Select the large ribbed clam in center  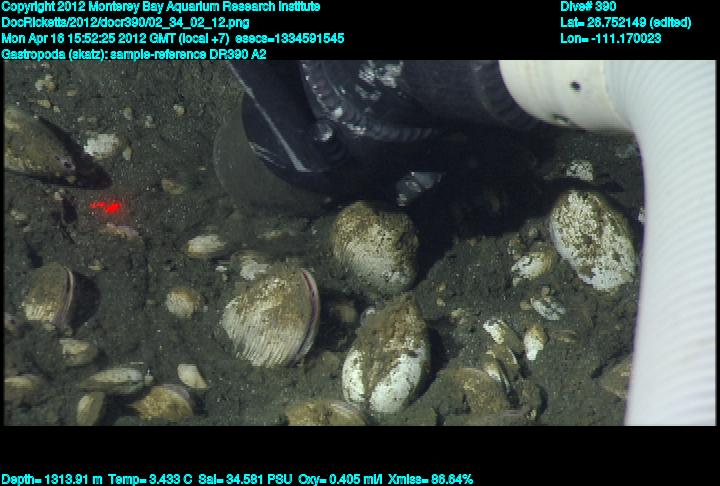click(268, 316)
